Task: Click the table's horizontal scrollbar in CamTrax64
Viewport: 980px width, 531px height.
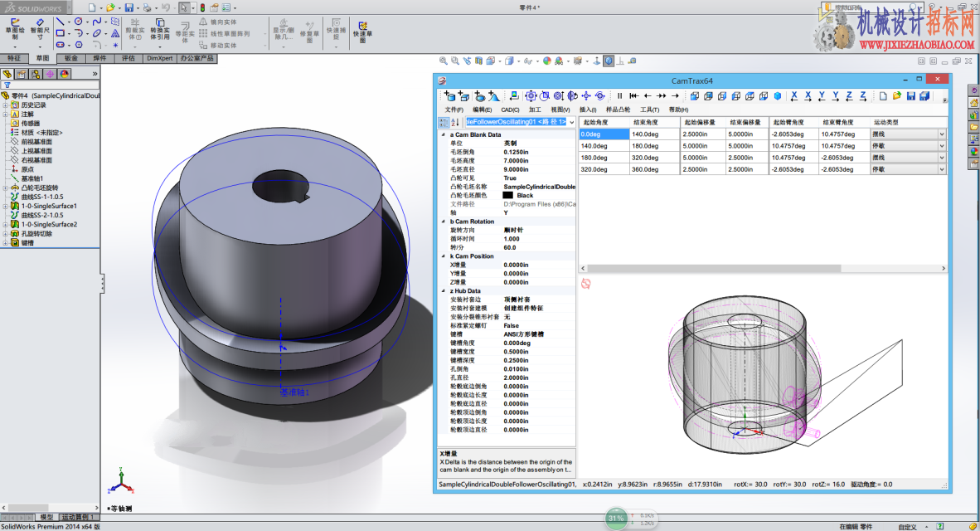Action: pos(714,268)
